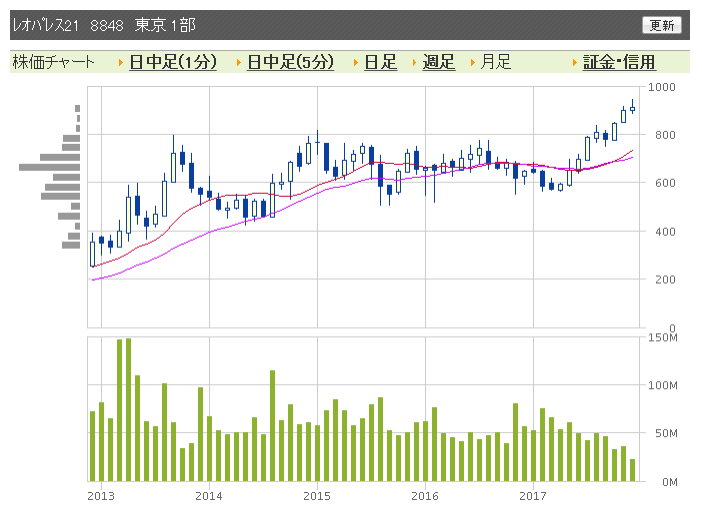
Task: Click the 150M volume axis label
Action: coord(663,337)
